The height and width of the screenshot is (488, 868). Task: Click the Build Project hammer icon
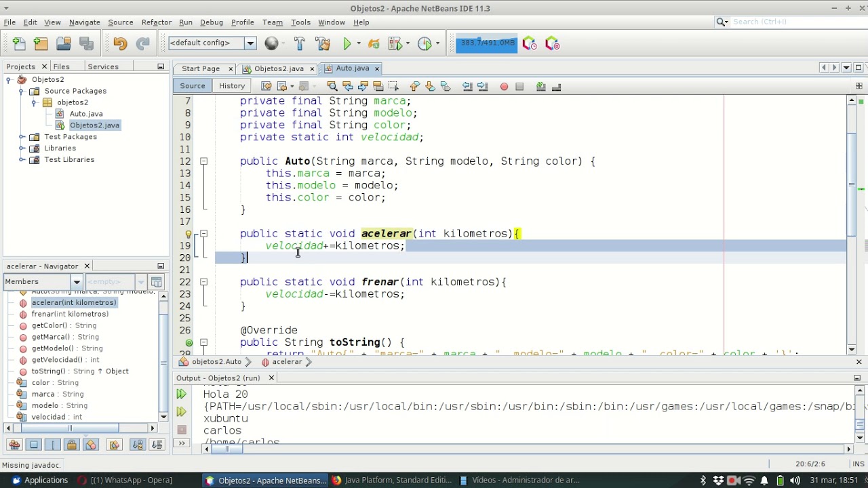tap(300, 44)
